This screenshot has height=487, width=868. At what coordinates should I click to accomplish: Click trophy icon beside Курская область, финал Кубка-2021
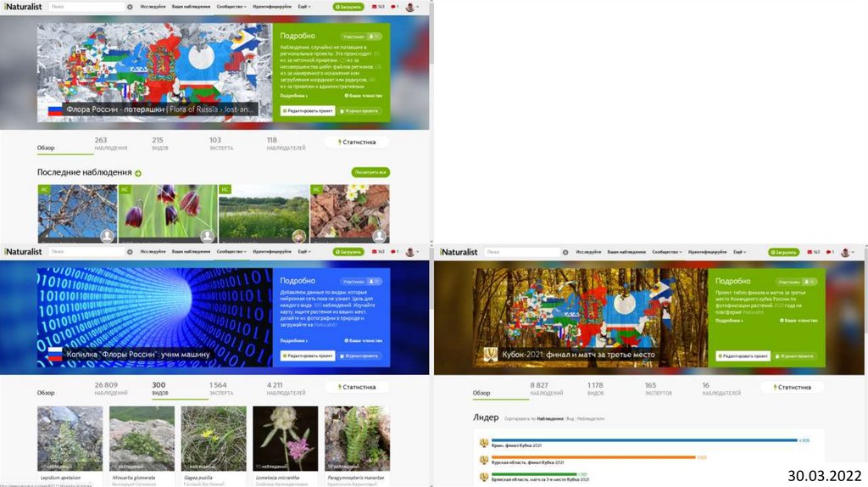pyautogui.click(x=484, y=460)
